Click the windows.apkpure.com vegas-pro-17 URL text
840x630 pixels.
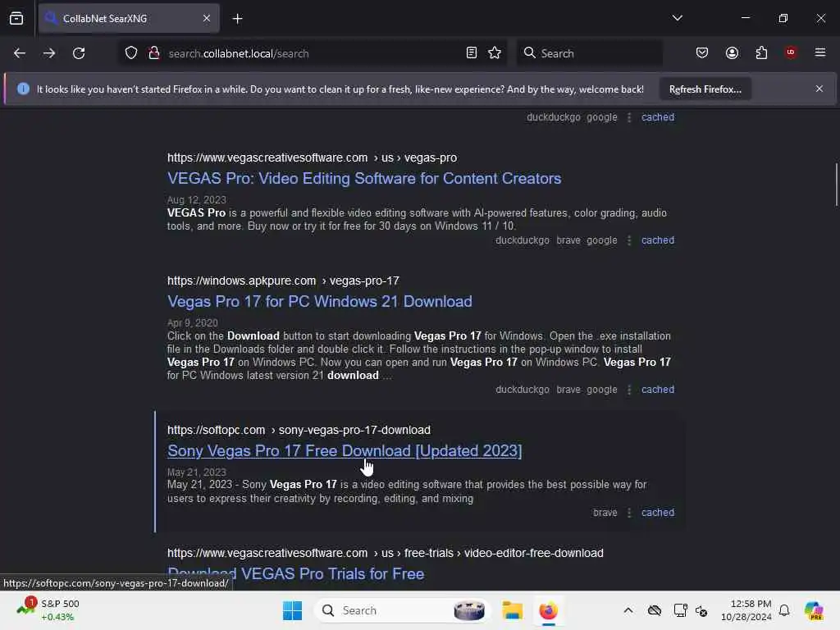pyautogui.click(x=283, y=281)
